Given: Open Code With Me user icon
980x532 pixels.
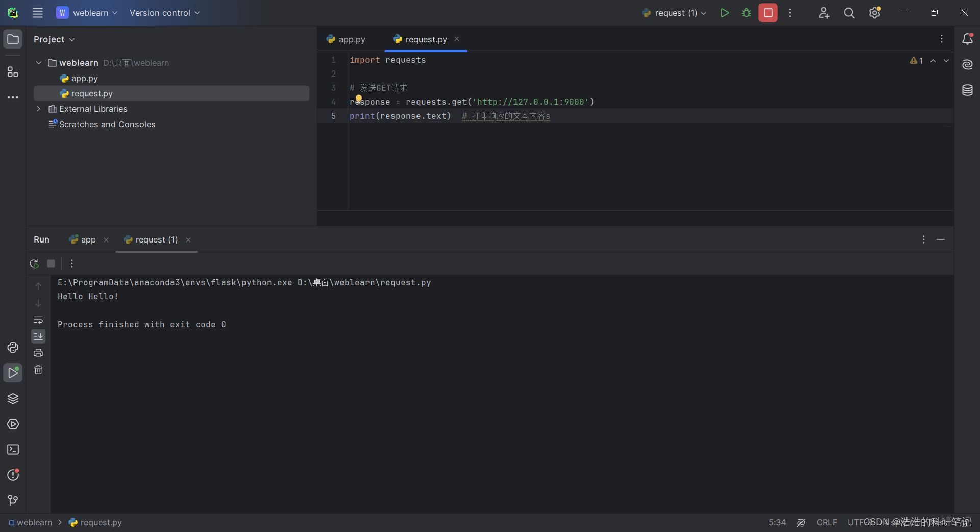Looking at the screenshot, I should 824,13.
